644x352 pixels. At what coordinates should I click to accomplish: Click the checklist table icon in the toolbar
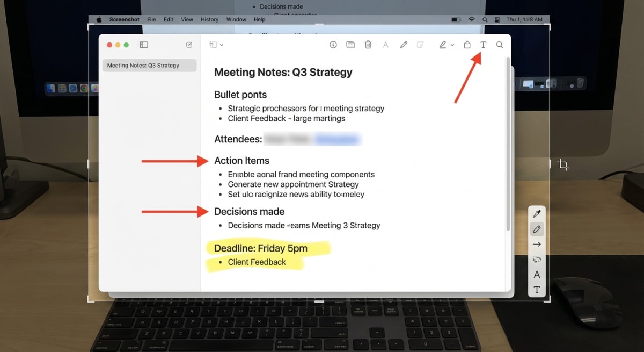pyautogui.click(x=350, y=45)
